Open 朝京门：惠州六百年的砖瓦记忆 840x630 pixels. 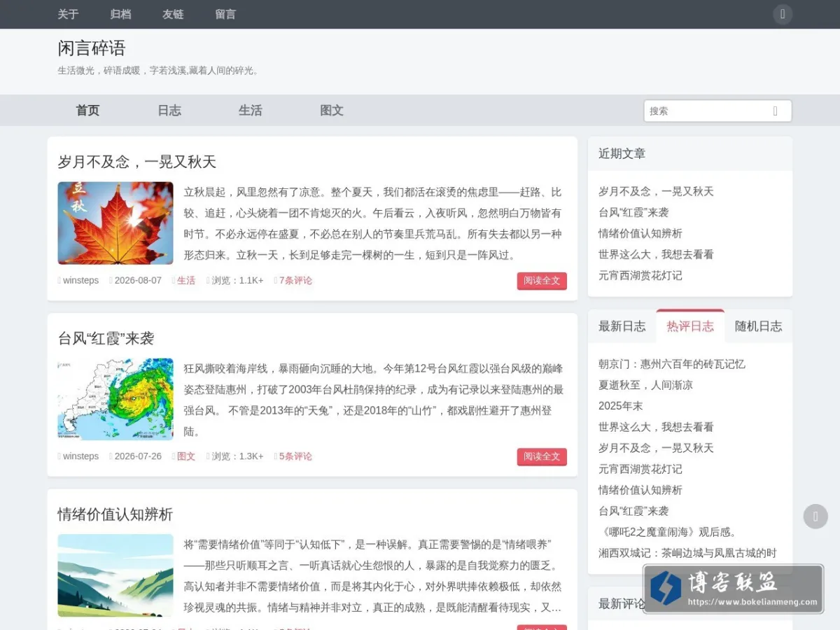click(x=672, y=364)
